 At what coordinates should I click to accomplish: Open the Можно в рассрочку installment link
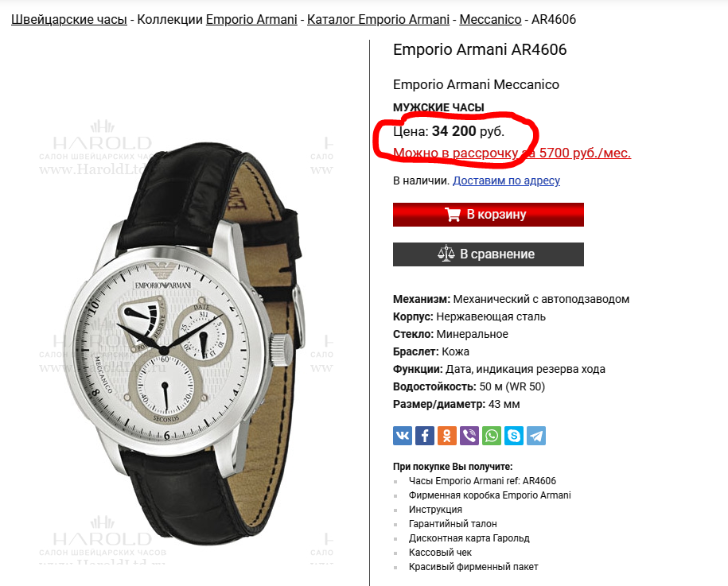tap(512, 153)
